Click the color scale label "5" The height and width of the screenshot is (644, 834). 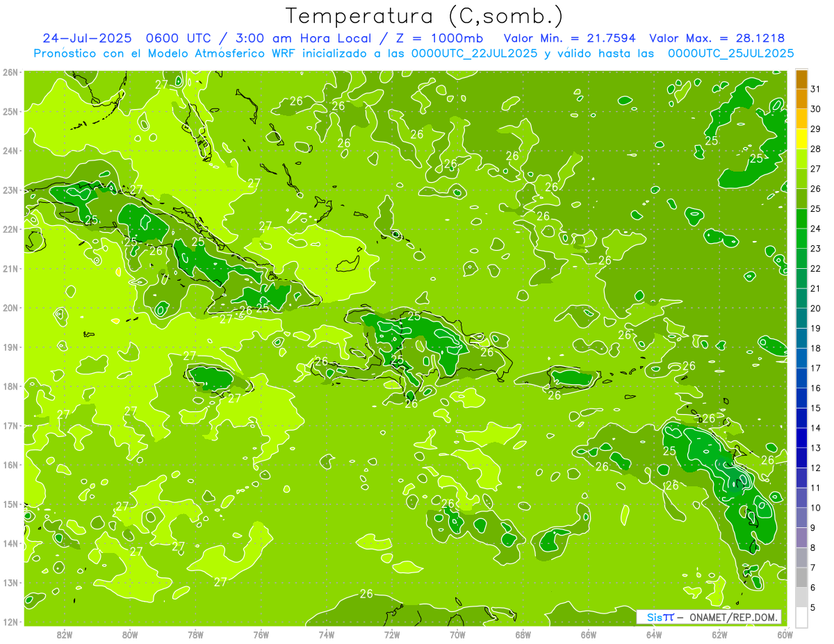point(814,608)
